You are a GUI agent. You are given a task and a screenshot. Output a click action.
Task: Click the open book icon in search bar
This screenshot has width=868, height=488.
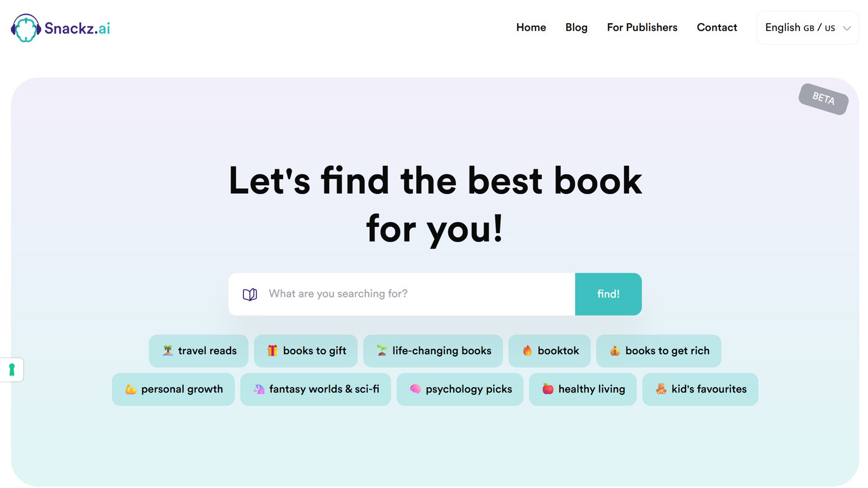[250, 294]
